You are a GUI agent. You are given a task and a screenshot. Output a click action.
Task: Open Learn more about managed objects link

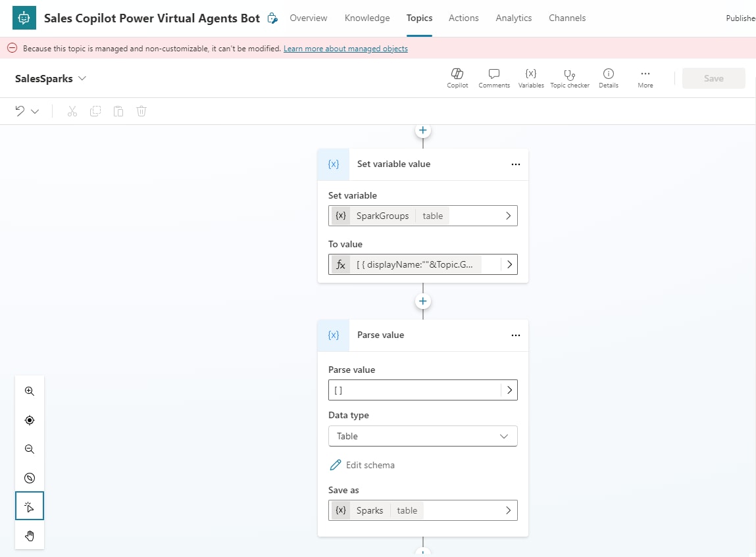[x=345, y=49]
